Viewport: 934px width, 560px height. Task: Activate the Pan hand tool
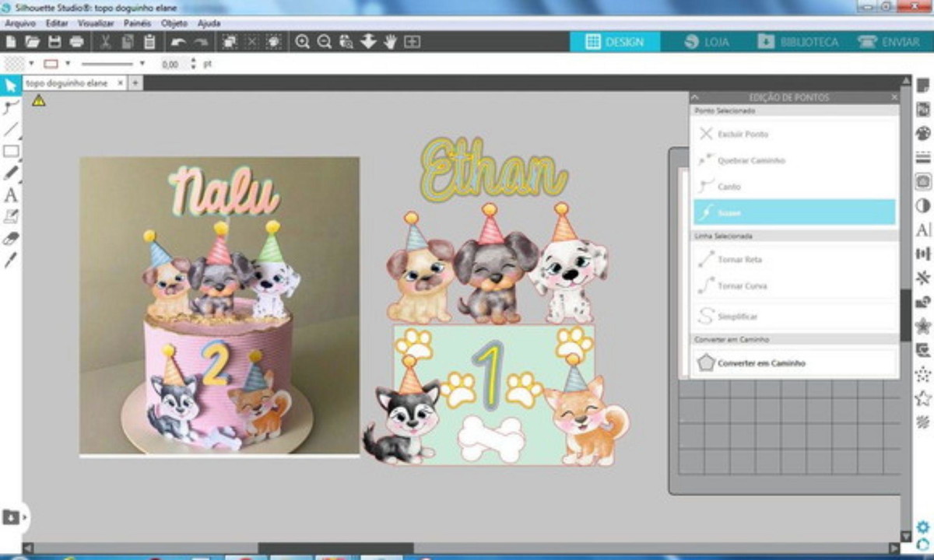390,42
